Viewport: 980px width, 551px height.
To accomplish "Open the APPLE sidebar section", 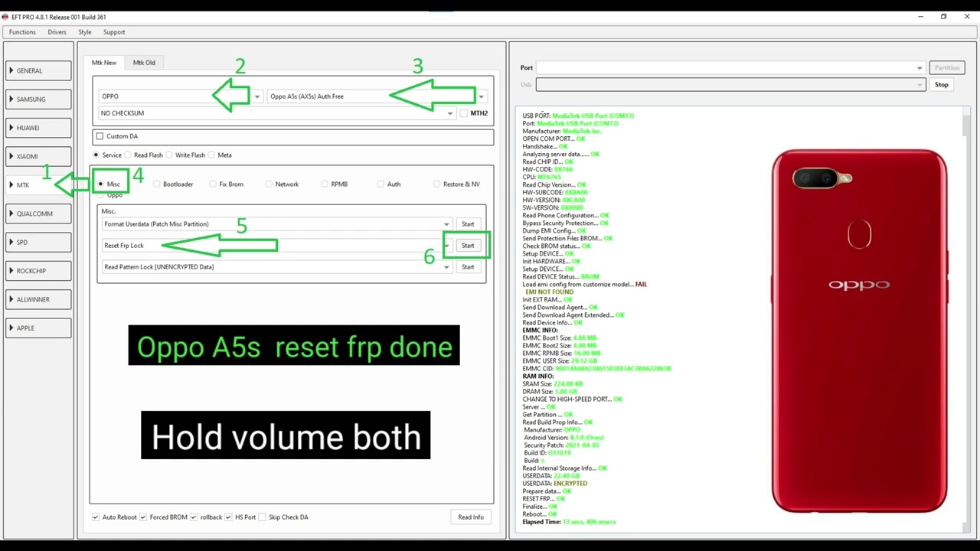I will pyautogui.click(x=38, y=328).
